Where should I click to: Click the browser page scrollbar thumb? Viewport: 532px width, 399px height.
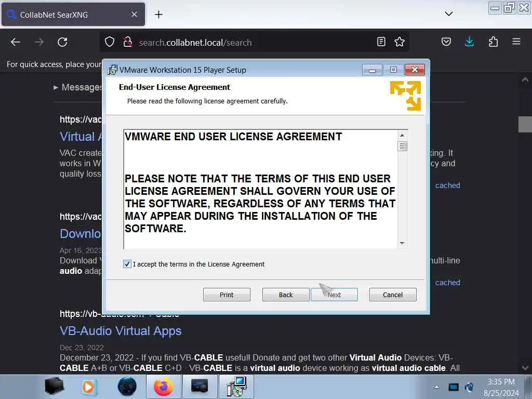pos(525,124)
